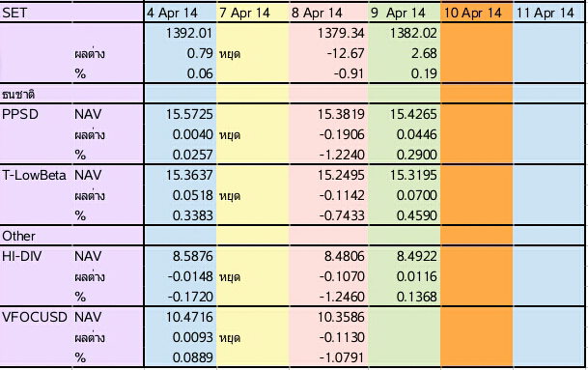Select the 9 Apr 14 header cell
The image size is (588, 370).
tap(405, 13)
